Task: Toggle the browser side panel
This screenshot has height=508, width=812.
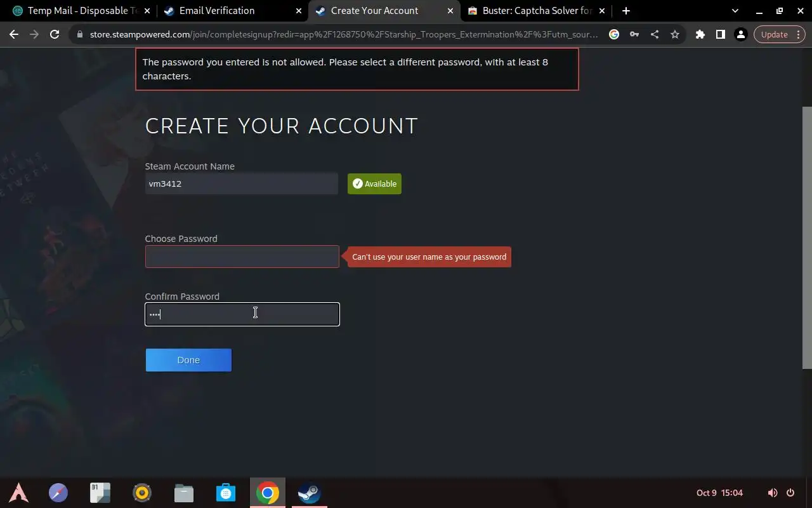Action: (721, 34)
